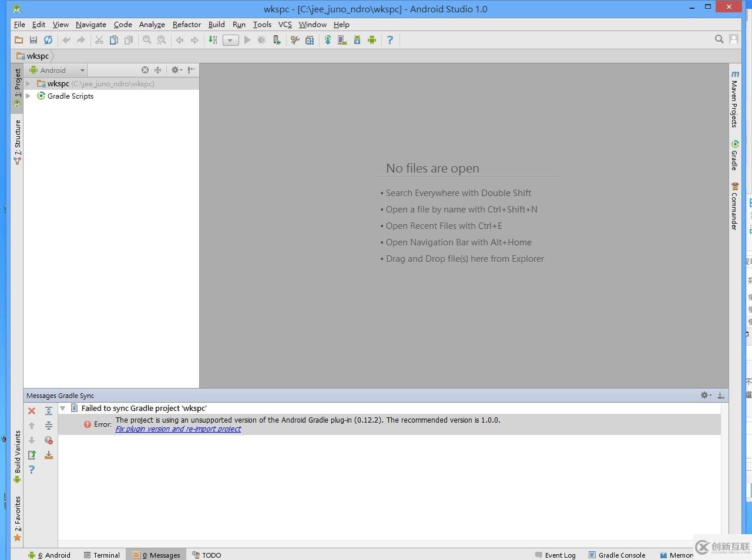Open Project panel gear settings dropdown
Image resolution: width=752 pixels, height=560 pixels.
point(176,70)
